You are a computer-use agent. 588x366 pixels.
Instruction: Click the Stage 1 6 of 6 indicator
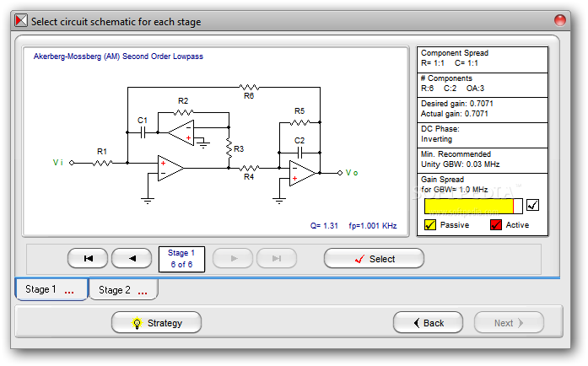[182, 259]
